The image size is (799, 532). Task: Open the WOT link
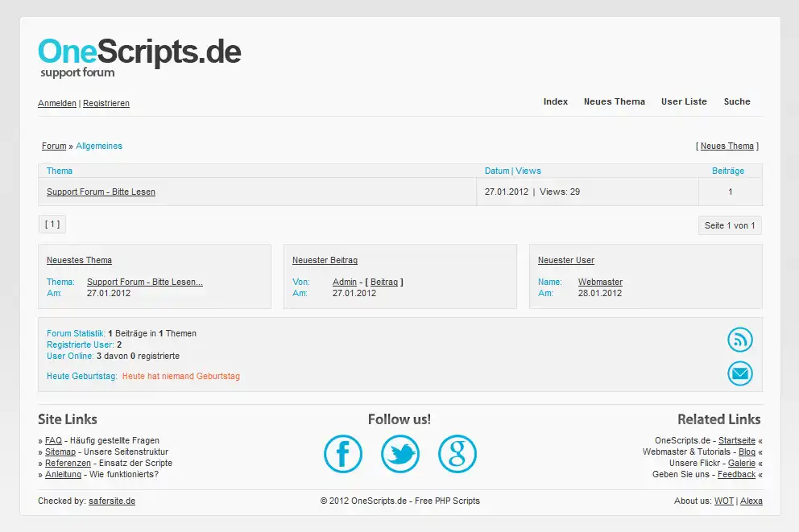click(723, 501)
